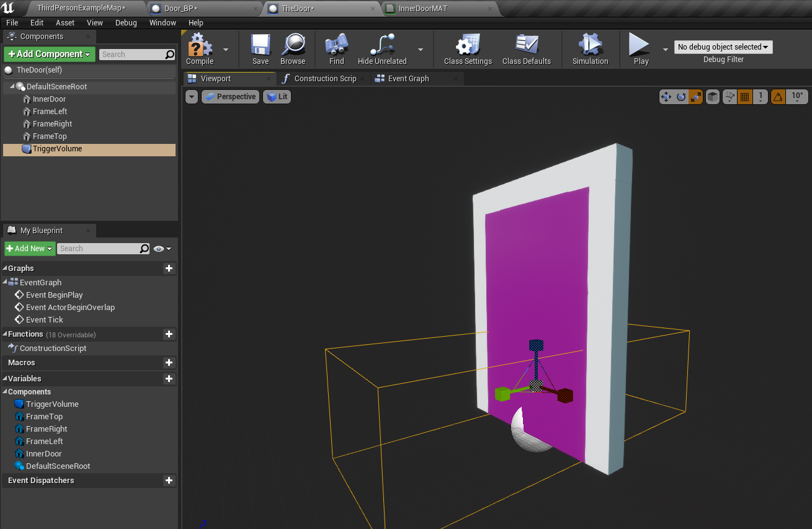Click the Save icon in the toolbar
The image size is (812, 529).
coord(260,49)
